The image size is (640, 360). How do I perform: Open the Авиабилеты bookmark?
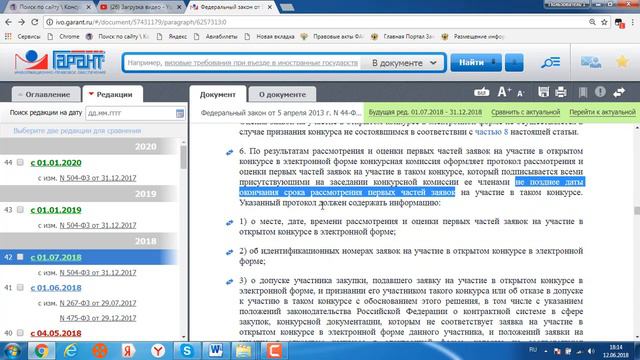216,36
